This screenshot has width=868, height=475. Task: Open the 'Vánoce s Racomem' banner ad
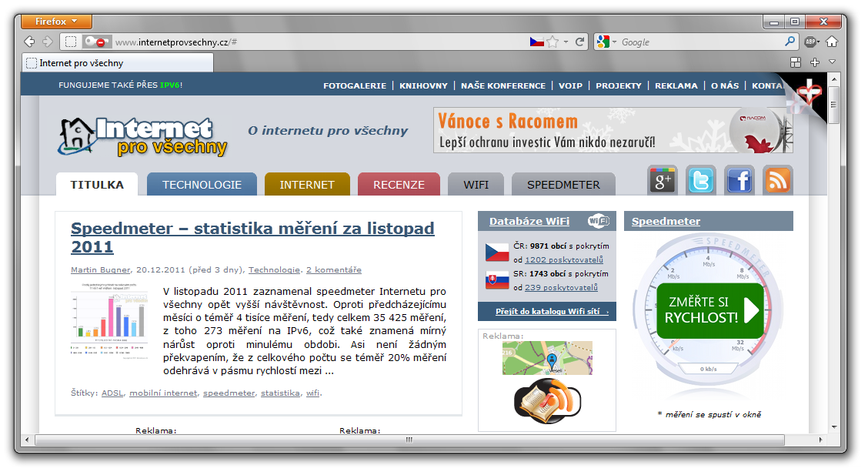(x=613, y=130)
